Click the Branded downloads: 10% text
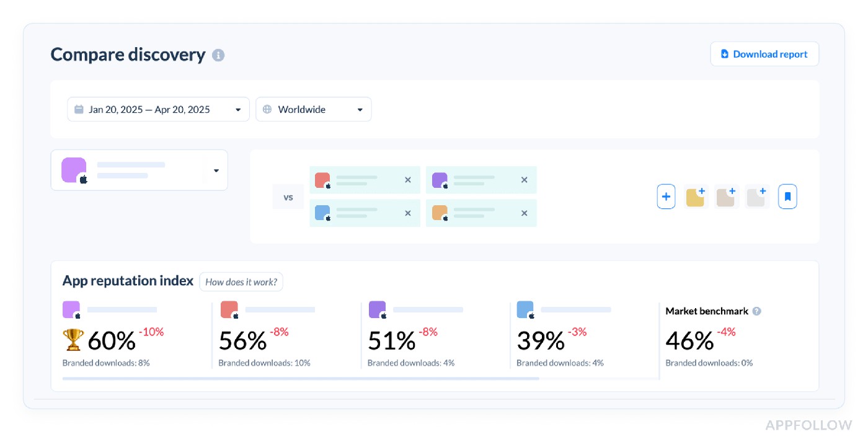 (264, 363)
